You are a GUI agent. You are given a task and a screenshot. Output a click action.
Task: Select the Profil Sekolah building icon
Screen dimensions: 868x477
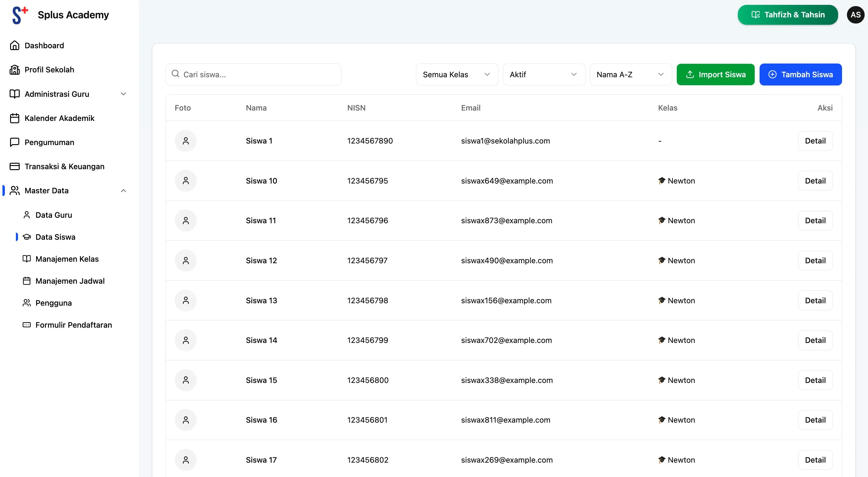coord(14,69)
